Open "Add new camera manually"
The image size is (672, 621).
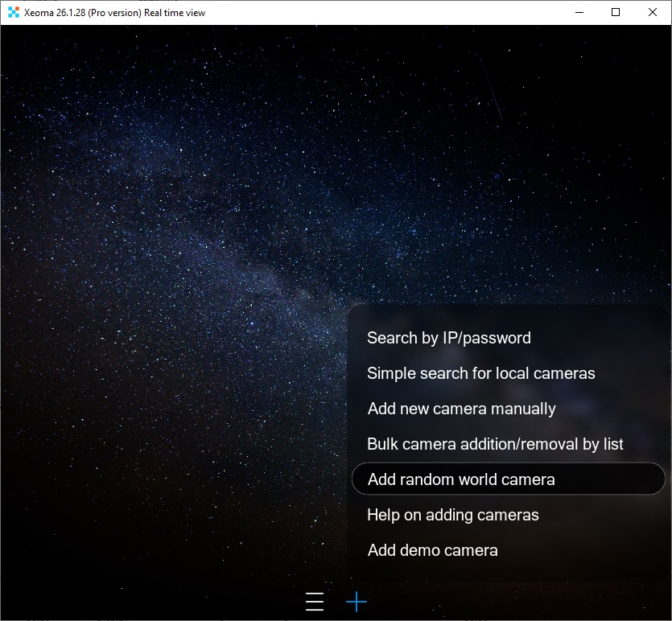[461, 409]
